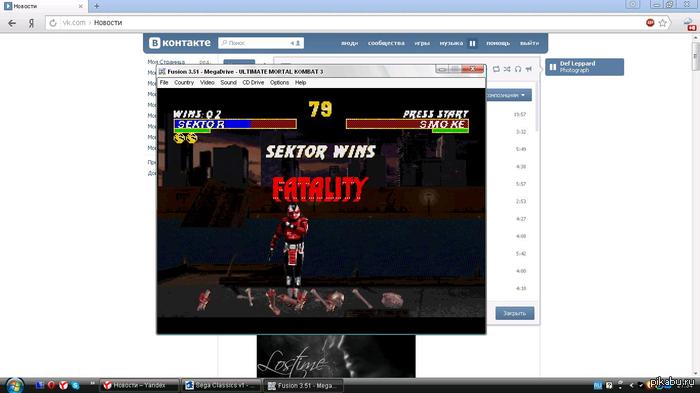Open the CD Drive menu in Fusion

coord(253,83)
